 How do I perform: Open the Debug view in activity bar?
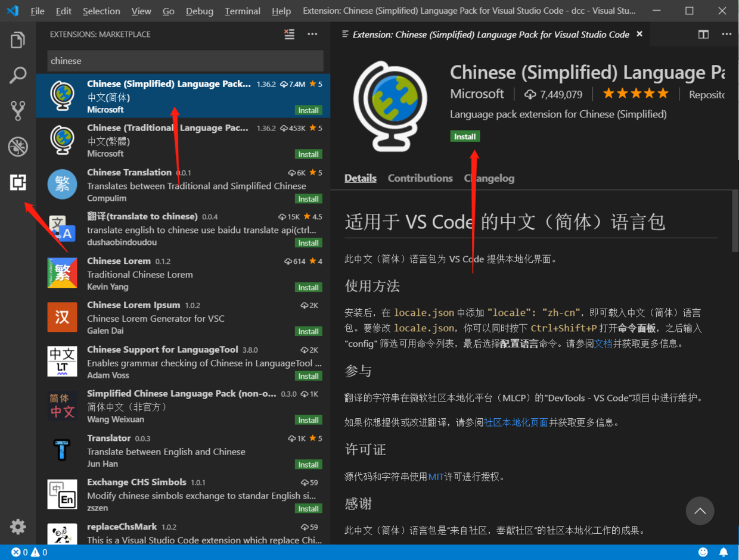(18, 146)
